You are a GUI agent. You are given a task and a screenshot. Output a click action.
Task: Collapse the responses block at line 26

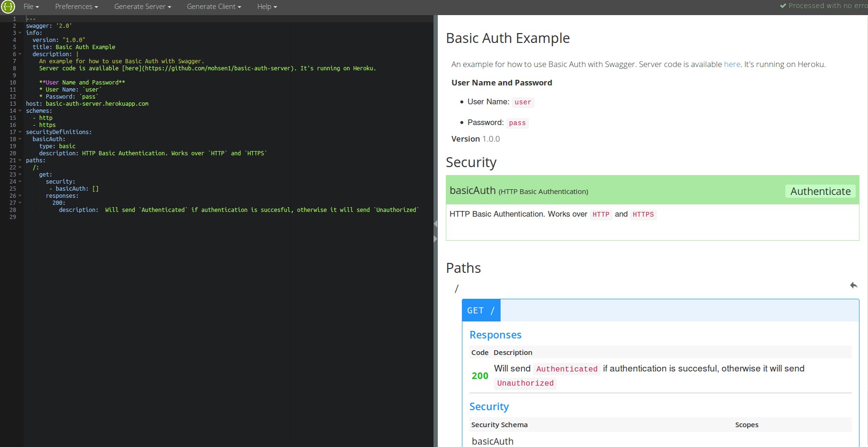[20, 196]
